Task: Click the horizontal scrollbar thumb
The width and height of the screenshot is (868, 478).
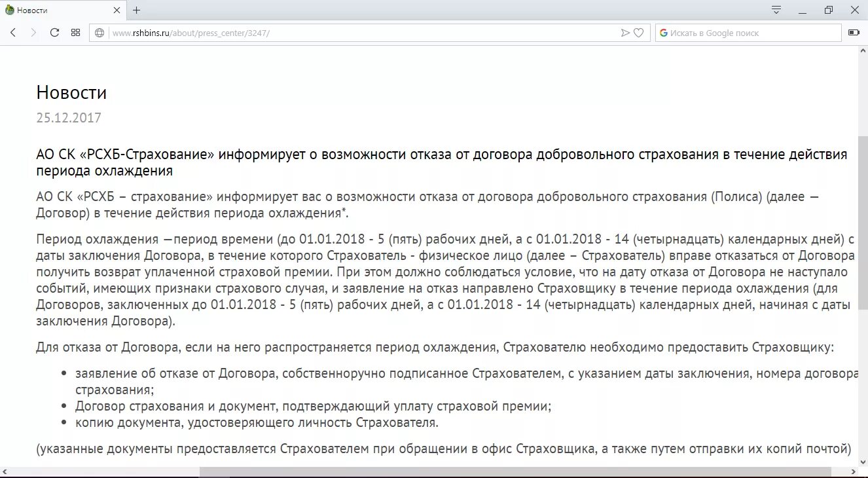Action: (515, 472)
